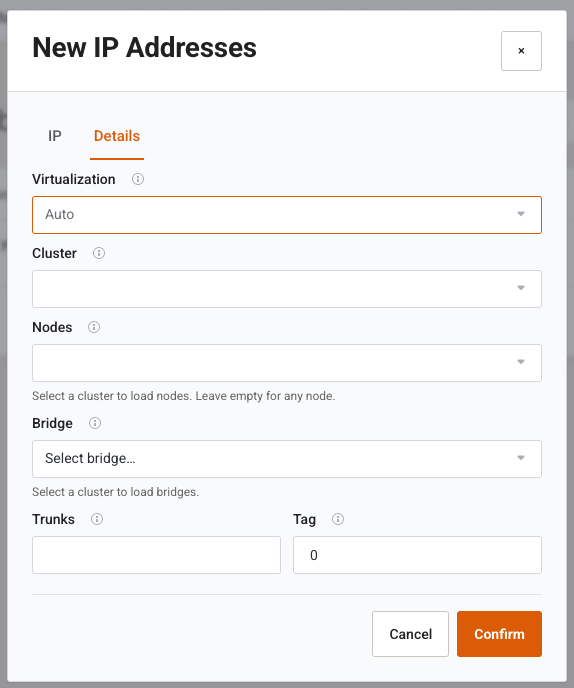Click the info icon next to Nodes
This screenshot has height=688, width=574.
coord(94,327)
